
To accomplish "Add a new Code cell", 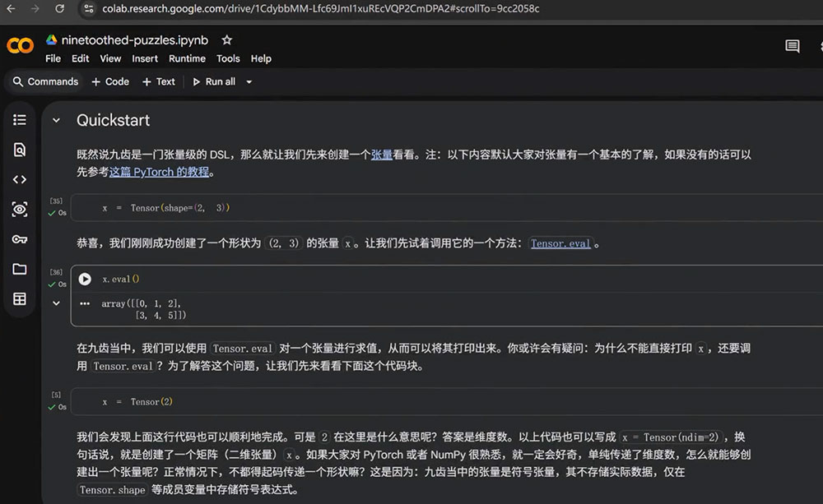I will (110, 82).
